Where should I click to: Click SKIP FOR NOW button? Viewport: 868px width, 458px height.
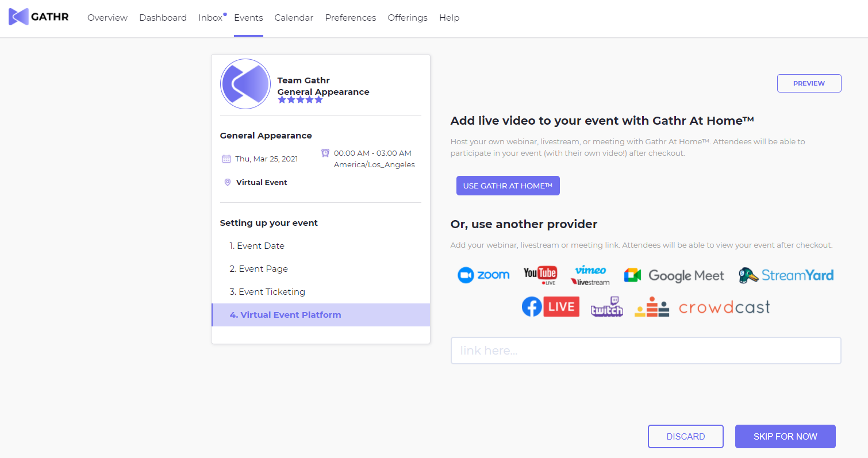785,437
